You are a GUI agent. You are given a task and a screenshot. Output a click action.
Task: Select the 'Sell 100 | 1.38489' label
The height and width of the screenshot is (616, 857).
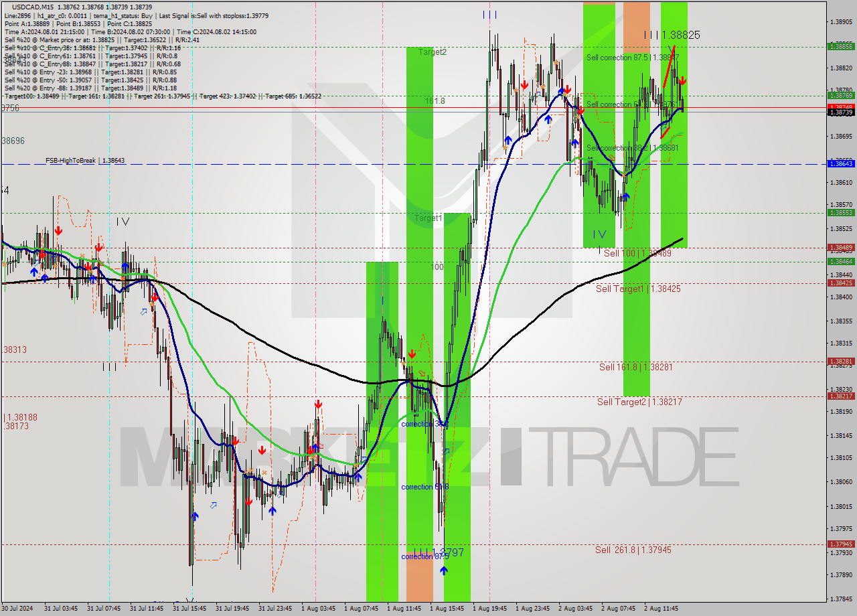(638, 254)
